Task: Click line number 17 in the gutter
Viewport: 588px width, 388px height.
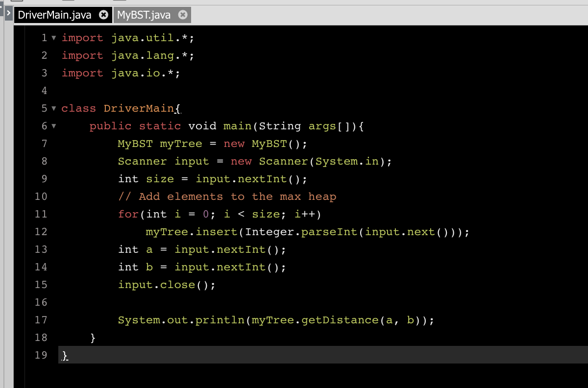Action: [41, 320]
